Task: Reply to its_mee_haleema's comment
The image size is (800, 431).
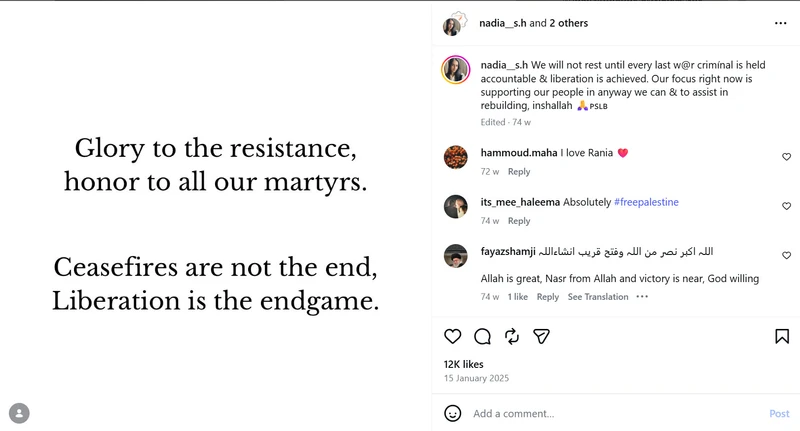Action: click(x=519, y=221)
